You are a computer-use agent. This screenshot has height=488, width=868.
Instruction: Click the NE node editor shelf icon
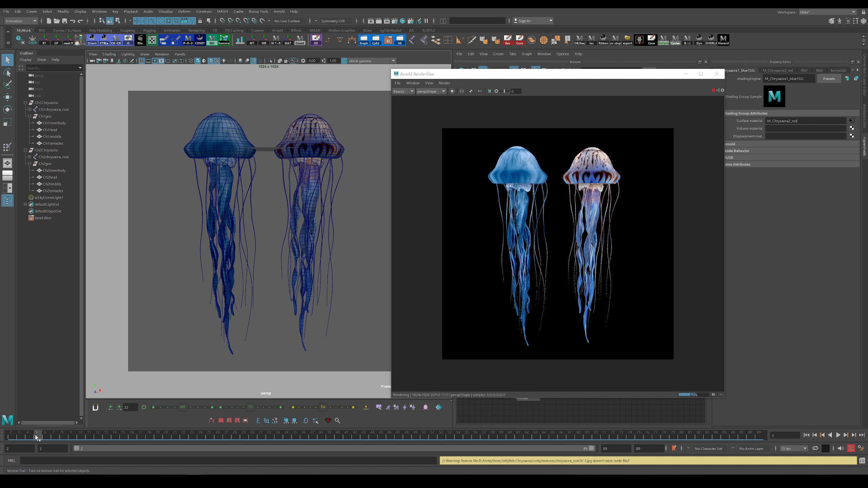pyautogui.click(x=400, y=40)
